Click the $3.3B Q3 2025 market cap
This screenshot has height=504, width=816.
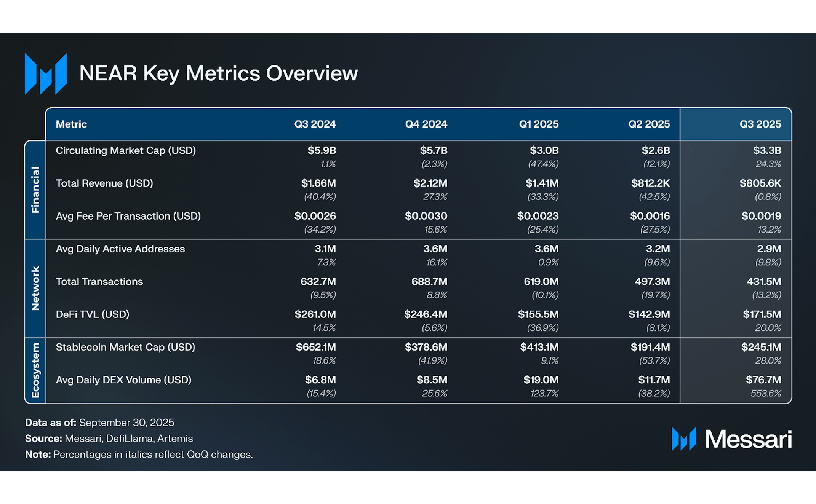pyautogui.click(x=766, y=150)
